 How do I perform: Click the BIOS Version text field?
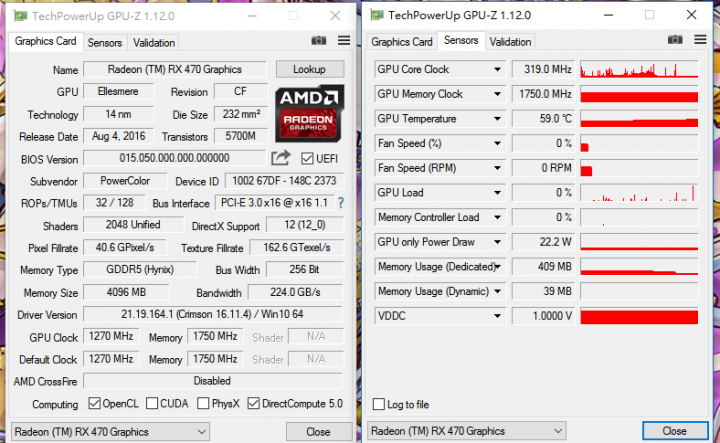[174, 158]
